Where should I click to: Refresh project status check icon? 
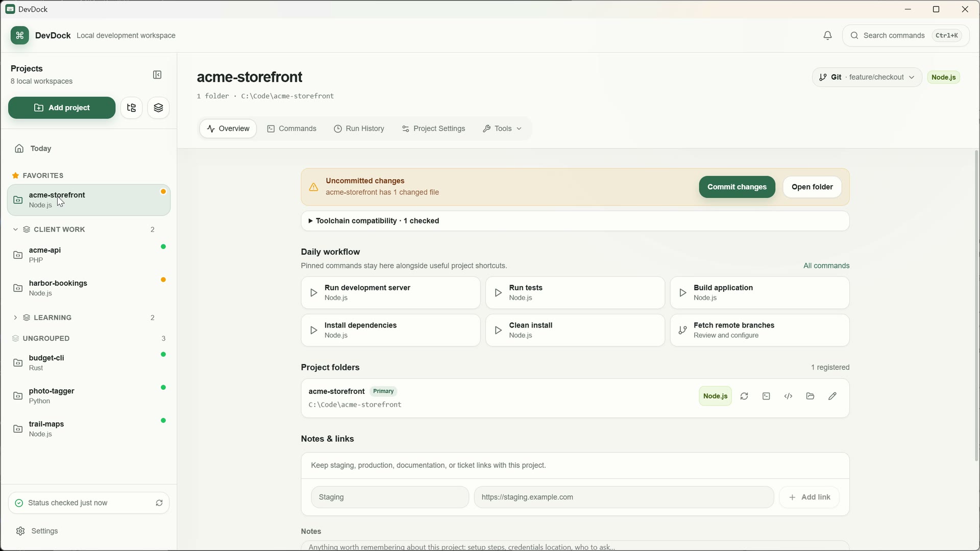pos(159,503)
